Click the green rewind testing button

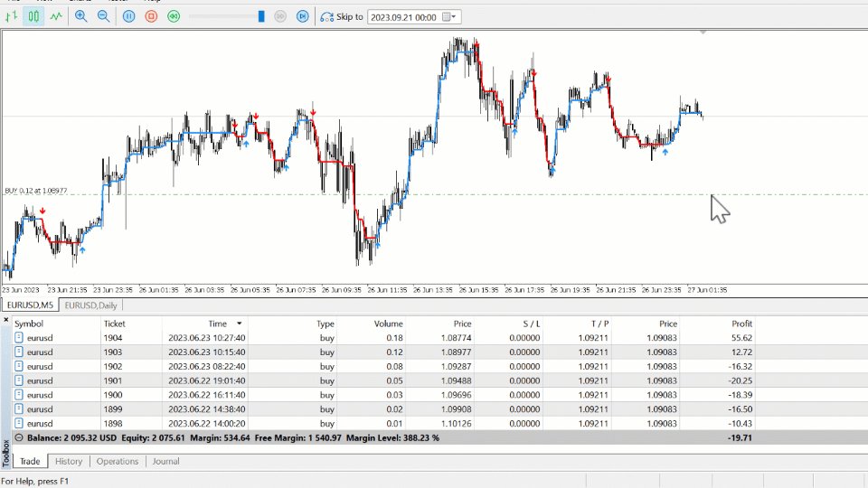point(174,16)
